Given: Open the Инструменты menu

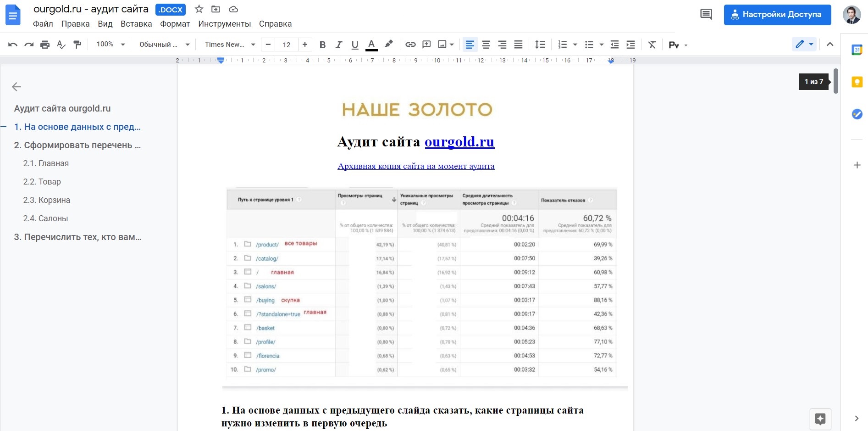Looking at the screenshot, I should (x=225, y=24).
